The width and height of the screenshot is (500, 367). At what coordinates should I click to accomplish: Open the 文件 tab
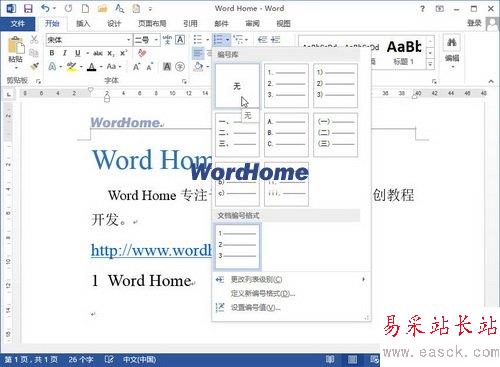[x=17, y=23]
